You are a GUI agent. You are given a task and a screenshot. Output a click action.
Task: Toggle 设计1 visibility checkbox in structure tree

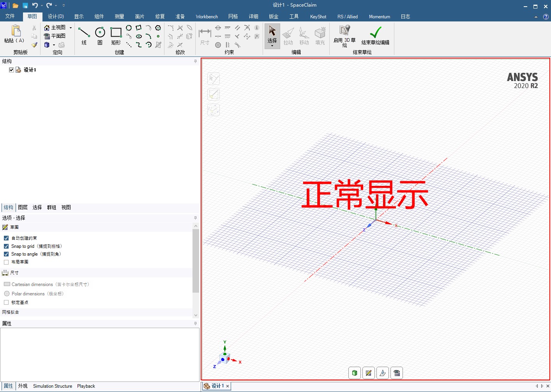pyautogui.click(x=12, y=70)
